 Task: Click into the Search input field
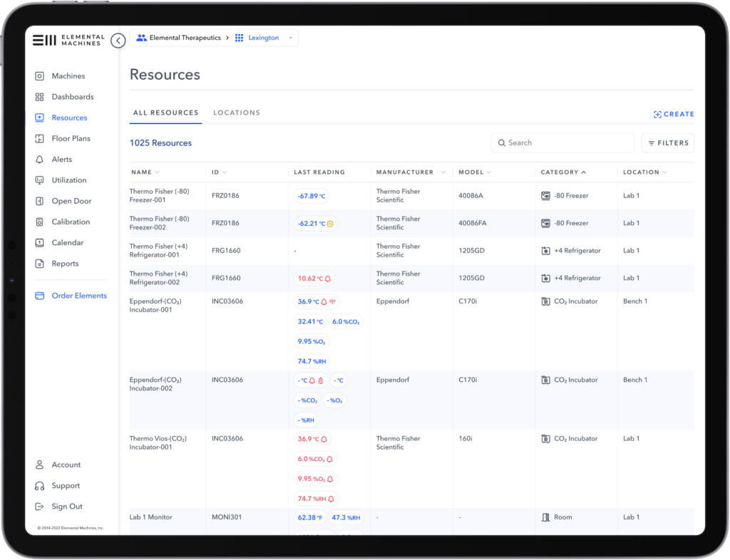coord(562,142)
